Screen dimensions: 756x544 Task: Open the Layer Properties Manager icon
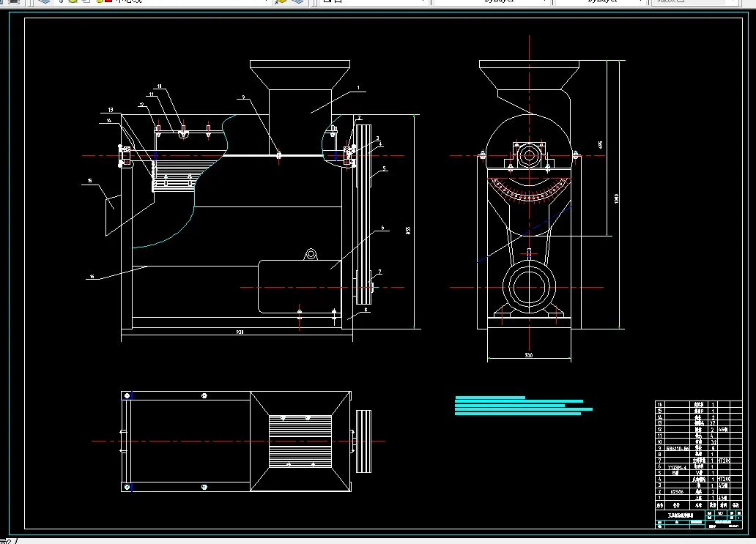coord(45,1)
